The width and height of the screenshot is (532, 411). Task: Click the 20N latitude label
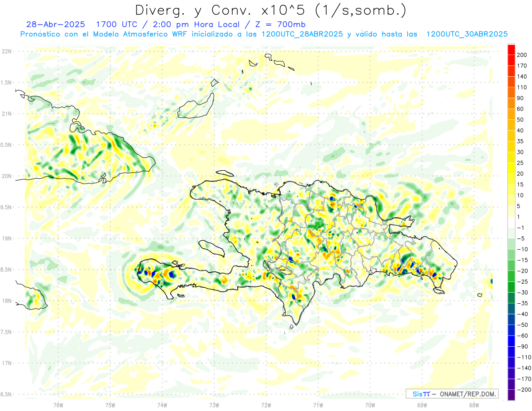coord(7,176)
